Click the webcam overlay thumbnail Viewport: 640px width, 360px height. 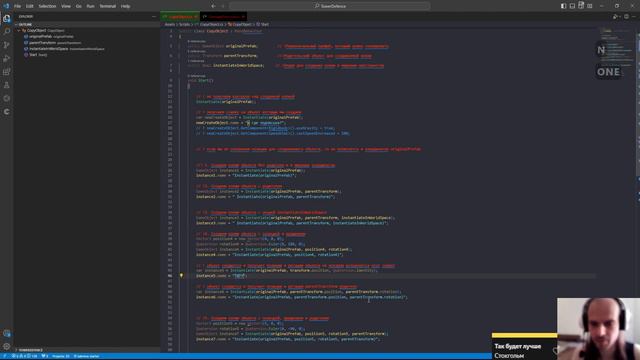(598, 329)
